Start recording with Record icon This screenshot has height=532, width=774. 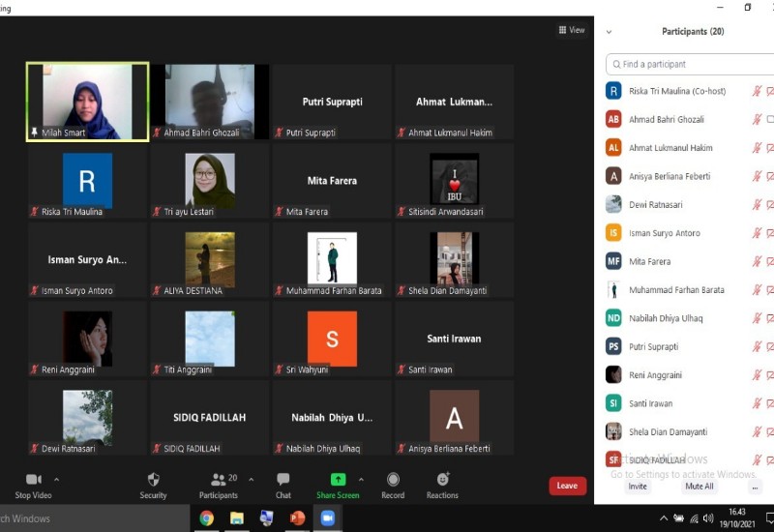click(393, 479)
